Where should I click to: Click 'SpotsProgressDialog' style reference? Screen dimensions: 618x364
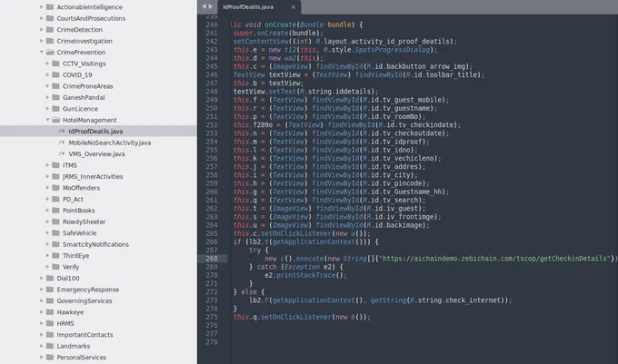point(393,50)
